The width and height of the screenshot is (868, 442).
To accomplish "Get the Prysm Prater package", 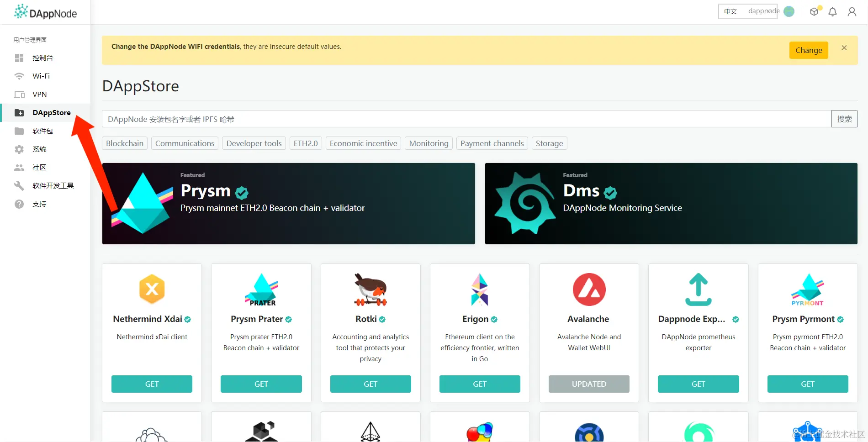I will pos(261,384).
